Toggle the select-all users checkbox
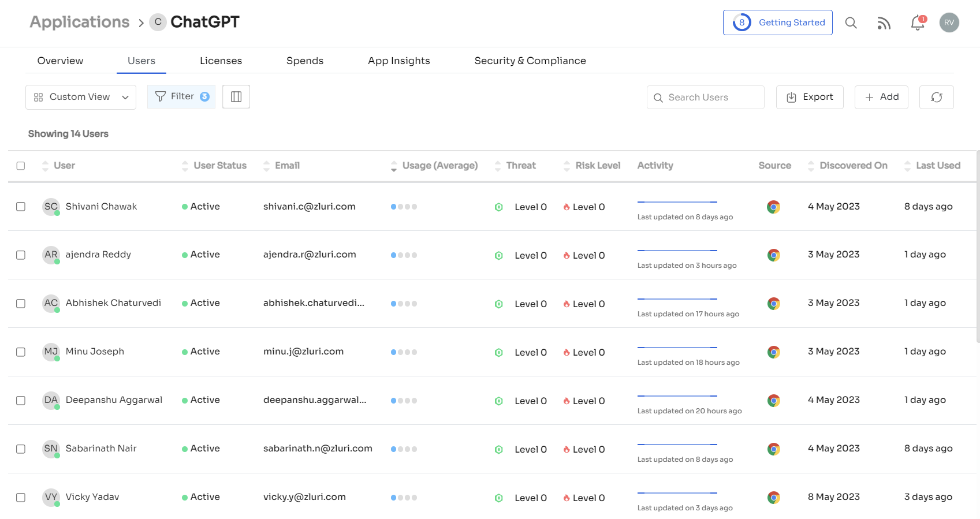980x519 pixels. pyautogui.click(x=21, y=166)
